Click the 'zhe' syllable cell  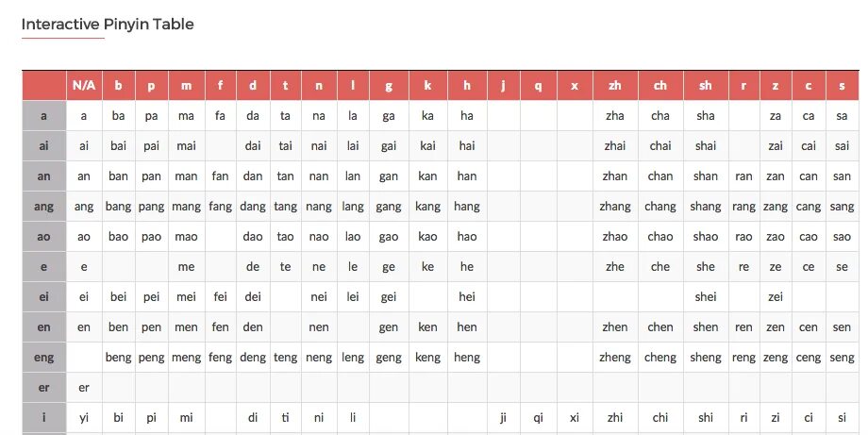tap(615, 267)
